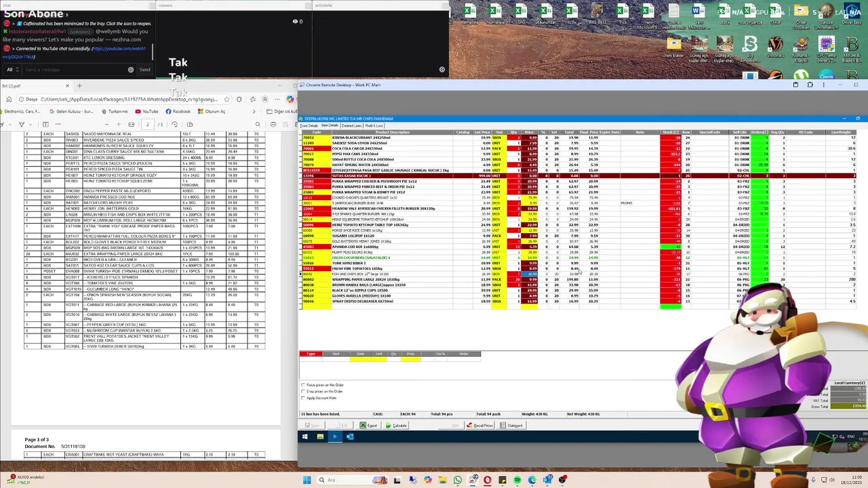The height and width of the screenshot is (488, 868).
Task: Select the PDF browser tab
Action: (x=35, y=86)
